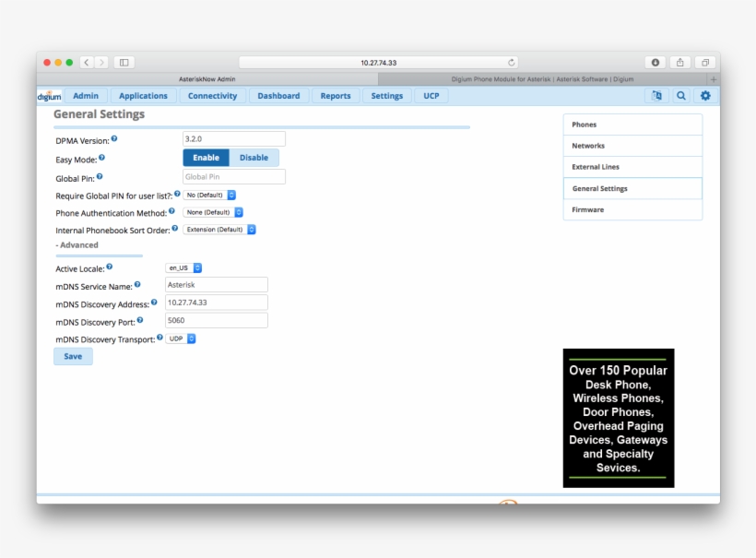The height and width of the screenshot is (558, 756).
Task: Open the settings gear icon
Action: click(x=705, y=95)
